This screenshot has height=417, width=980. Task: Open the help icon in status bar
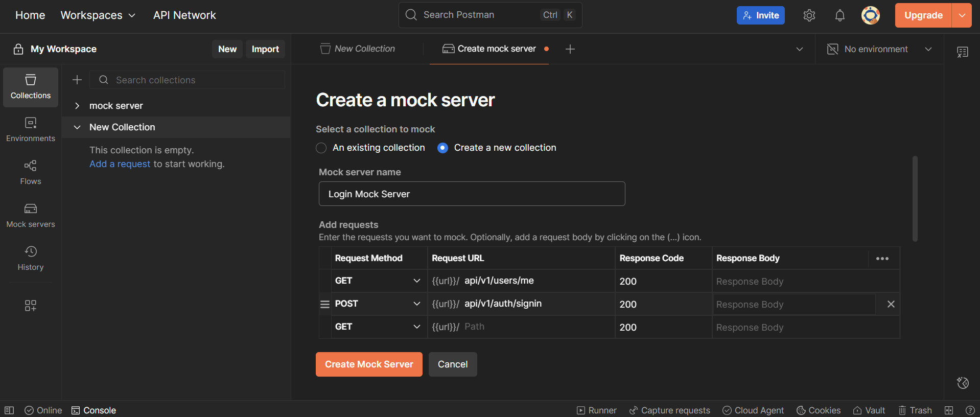(970, 410)
